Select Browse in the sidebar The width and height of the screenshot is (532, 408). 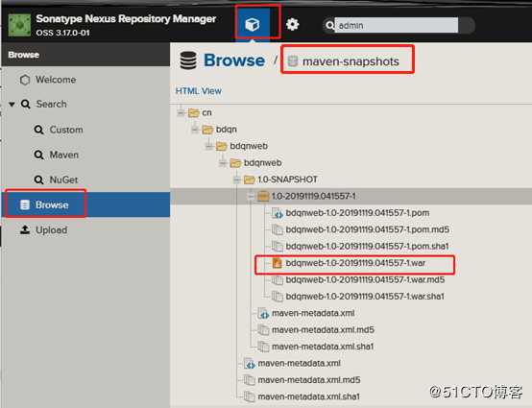tap(85, 204)
